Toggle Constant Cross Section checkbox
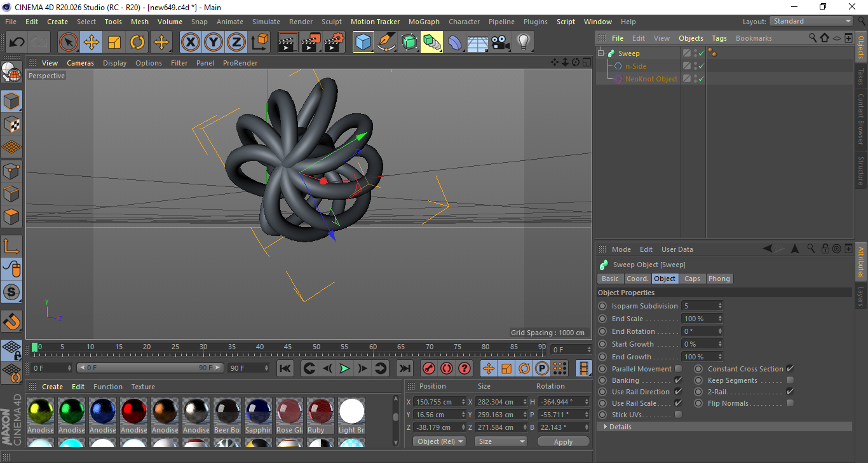Viewport: 868px width, 463px height. 790,369
